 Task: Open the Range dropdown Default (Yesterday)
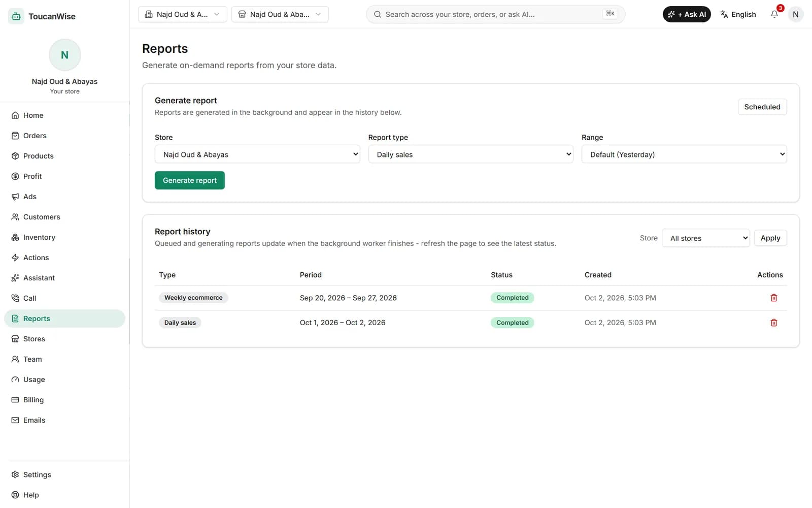point(684,154)
